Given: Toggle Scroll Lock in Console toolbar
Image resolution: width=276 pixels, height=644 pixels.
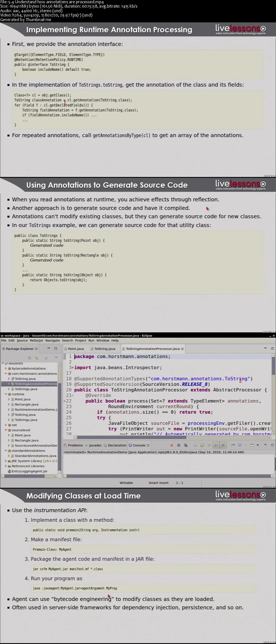Looking at the screenshot, I should coord(202,445).
